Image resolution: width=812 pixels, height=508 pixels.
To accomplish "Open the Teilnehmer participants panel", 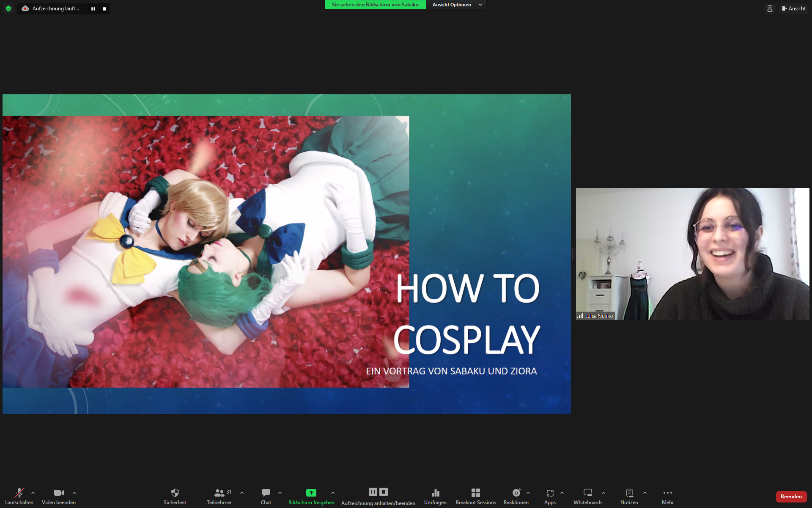I will tap(219, 496).
